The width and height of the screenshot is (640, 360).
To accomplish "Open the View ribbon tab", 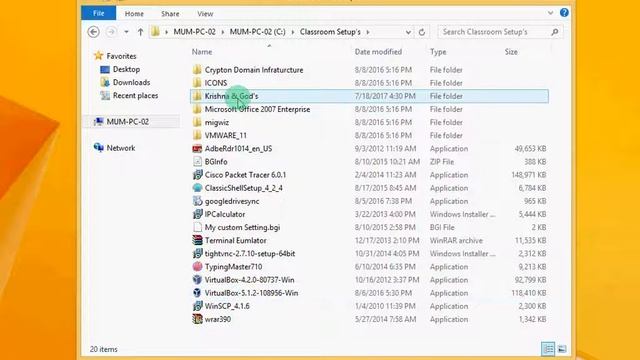I will [x=205, y=13].
